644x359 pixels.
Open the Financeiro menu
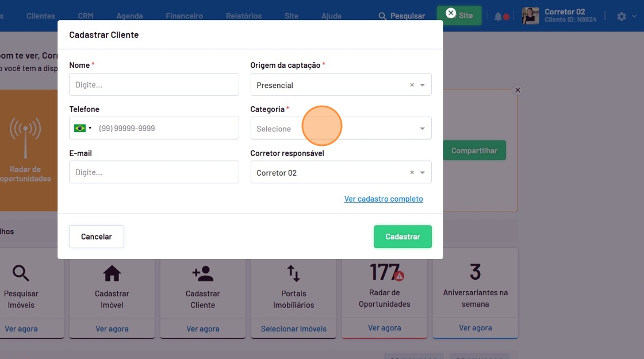point(184,16)
